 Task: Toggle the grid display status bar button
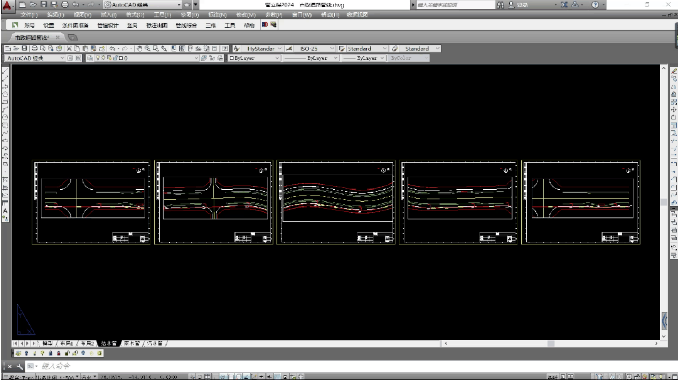(208, 377)
